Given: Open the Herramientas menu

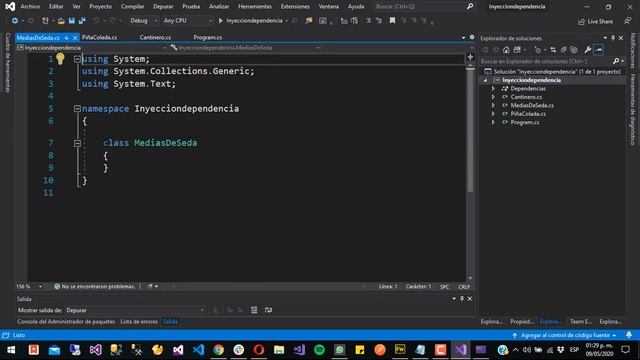Looking at the screenshot, I should pyautogui.click(x=255, y=7).
